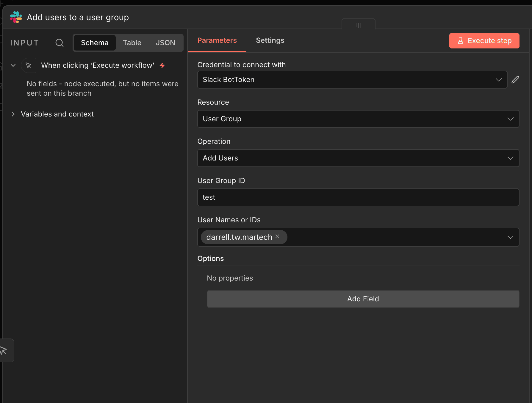Open the Settings tab
532x403 pixels.
(270, 40)
